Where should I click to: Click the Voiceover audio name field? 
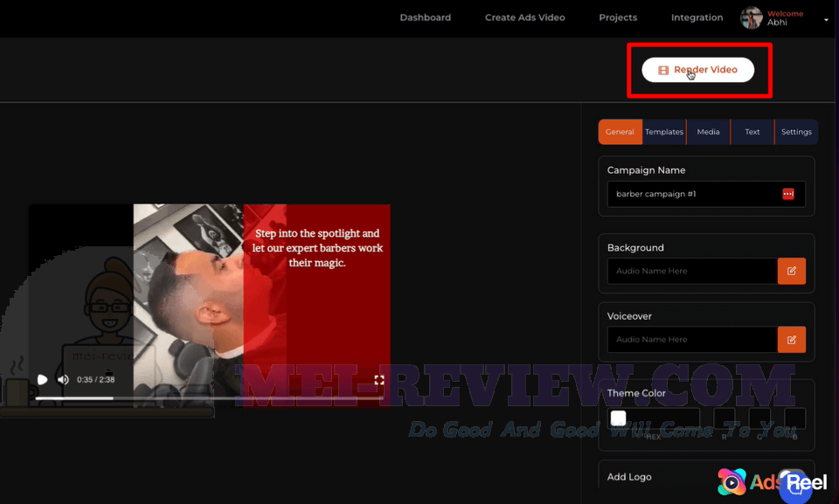(692, 339)
